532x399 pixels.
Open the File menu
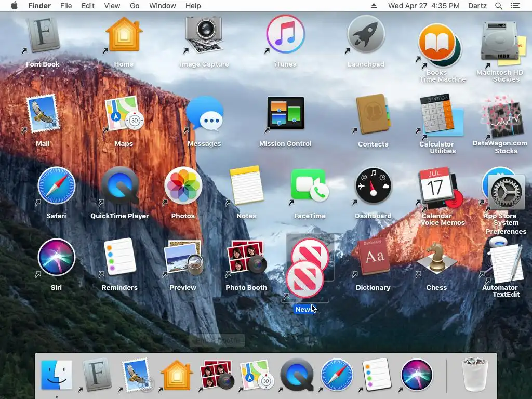point(66,6)
